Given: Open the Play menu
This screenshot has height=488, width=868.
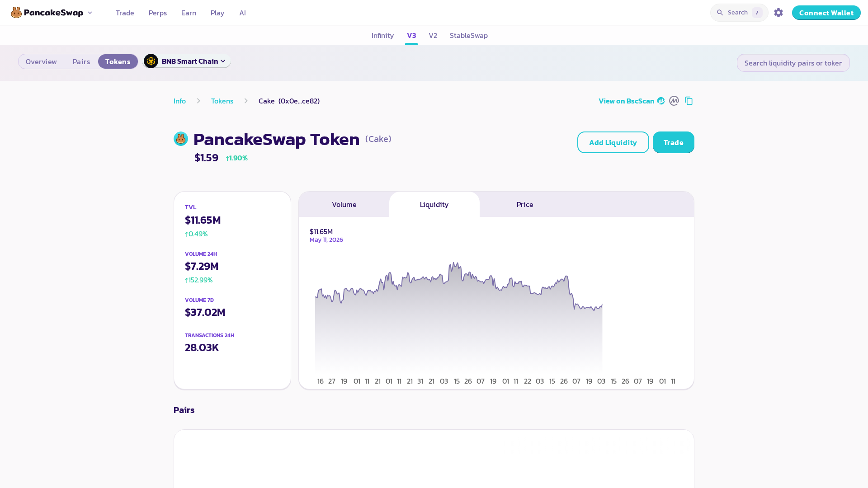Looking at the screenshot, I should [217, 13].
